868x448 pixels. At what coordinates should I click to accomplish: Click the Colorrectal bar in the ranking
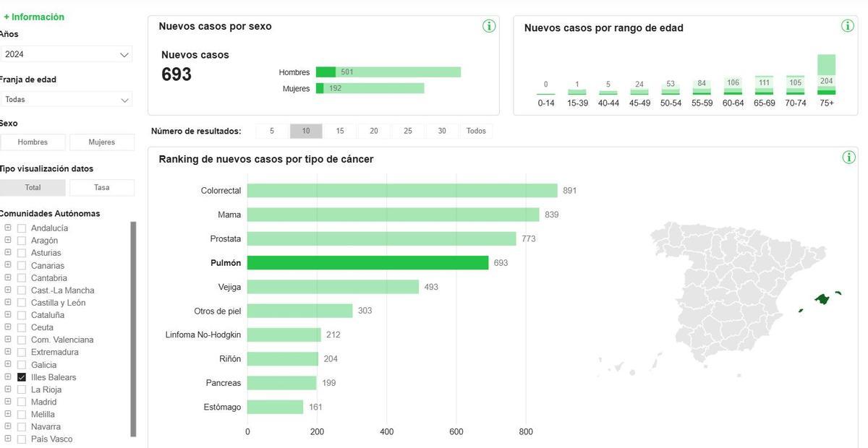point(401,191)
